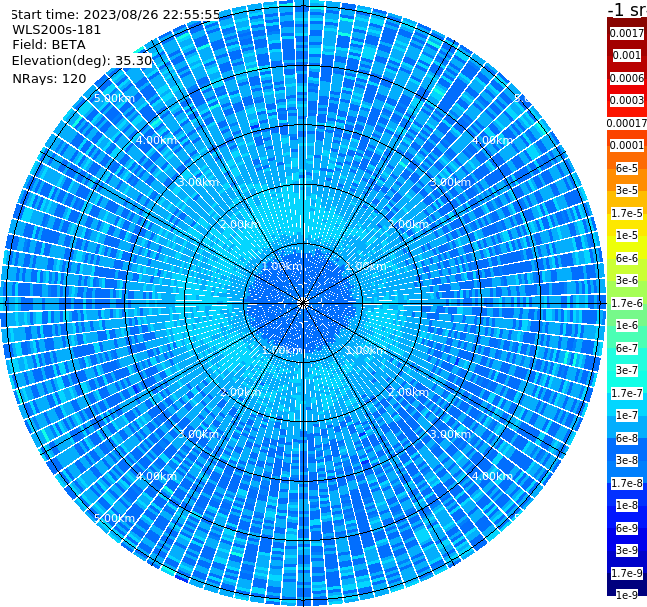Viewport: 647px width, 607px height.
Task: Click the 5.00km range label in upper-left quadrant
Action: [114, 98]
